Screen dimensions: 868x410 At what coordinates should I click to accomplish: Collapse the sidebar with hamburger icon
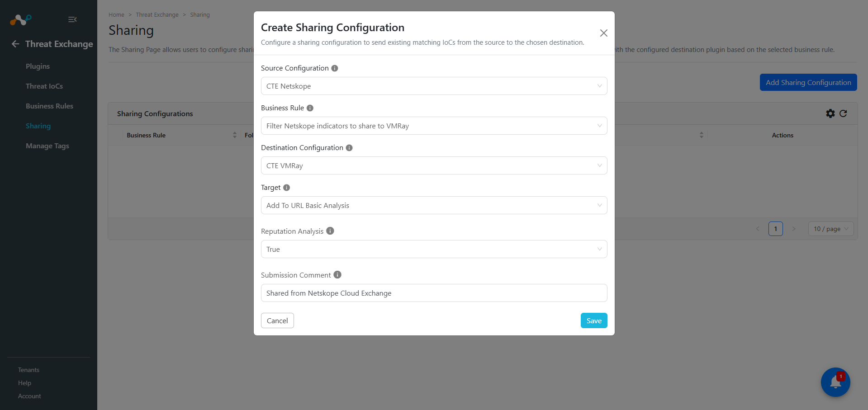72,19
